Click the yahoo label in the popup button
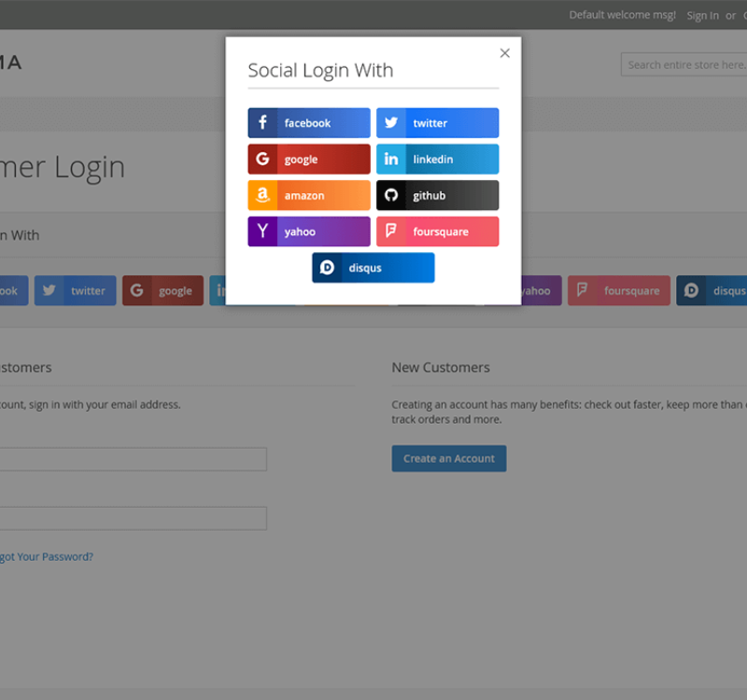This screenshot has width=747, height=700. [300, 231]
